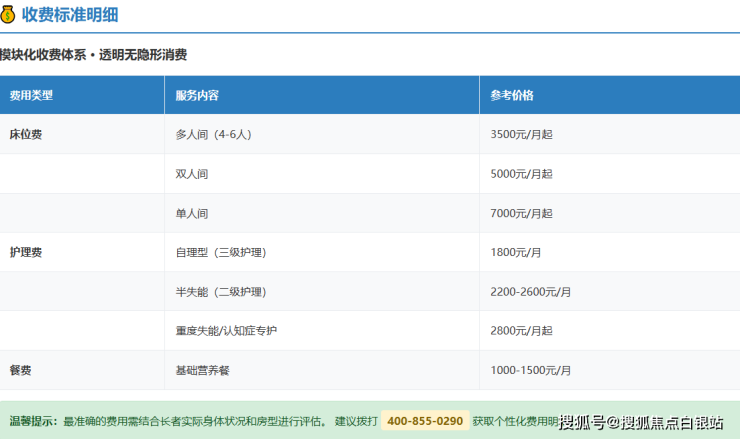Click the 温馨提示 label in the notice bar
The image size is (740, 439).
(33, 421)
